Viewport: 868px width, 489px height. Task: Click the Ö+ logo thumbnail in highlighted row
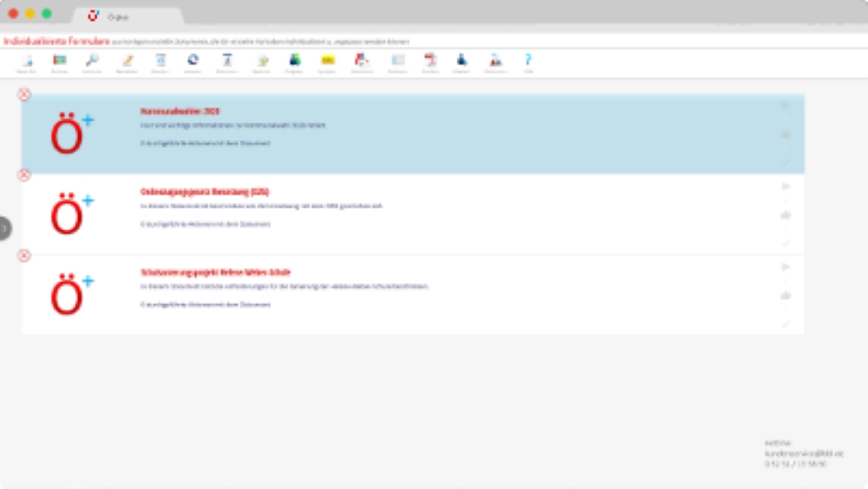point(72,133)
